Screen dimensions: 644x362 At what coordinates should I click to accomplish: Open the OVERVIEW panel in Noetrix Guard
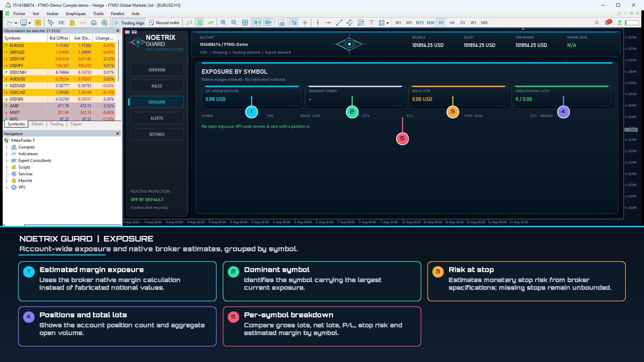157,70
